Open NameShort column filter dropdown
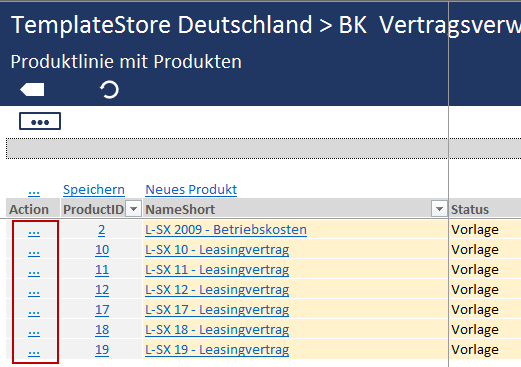 tap(439, 209)
